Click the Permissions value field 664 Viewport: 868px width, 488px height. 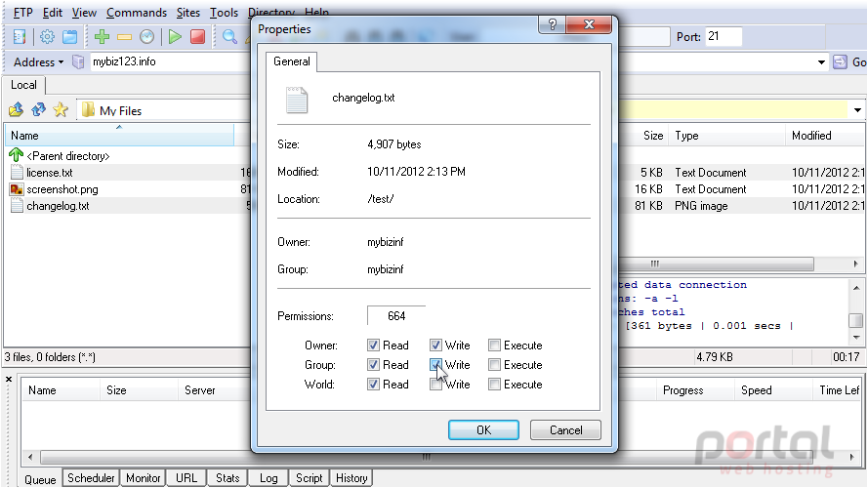tap(396, 316)
